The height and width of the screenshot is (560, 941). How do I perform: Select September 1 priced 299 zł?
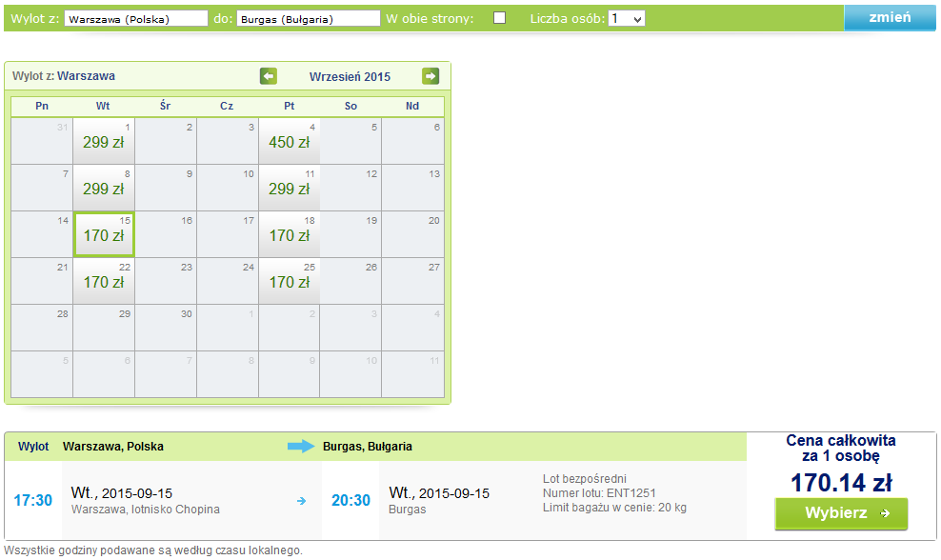point(104,141)
